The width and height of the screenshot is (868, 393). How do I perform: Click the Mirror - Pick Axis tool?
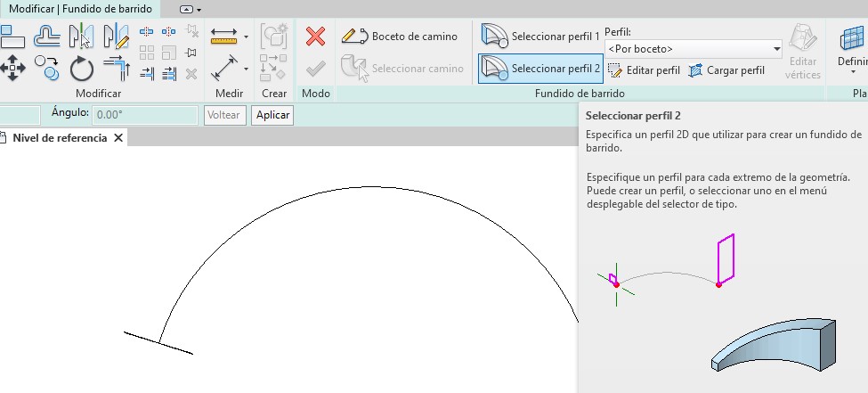click(82, 37)
